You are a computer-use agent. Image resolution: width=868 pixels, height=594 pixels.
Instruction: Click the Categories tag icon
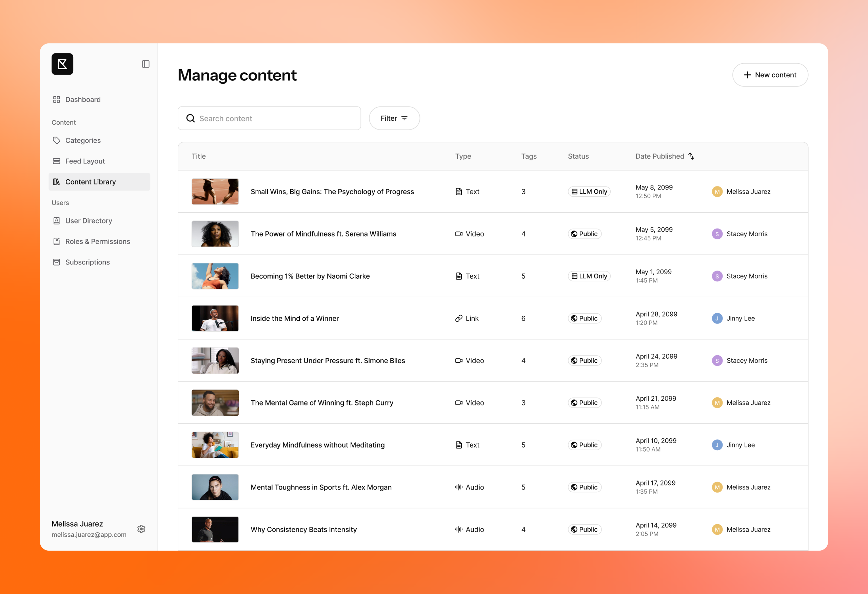point(56,140)
